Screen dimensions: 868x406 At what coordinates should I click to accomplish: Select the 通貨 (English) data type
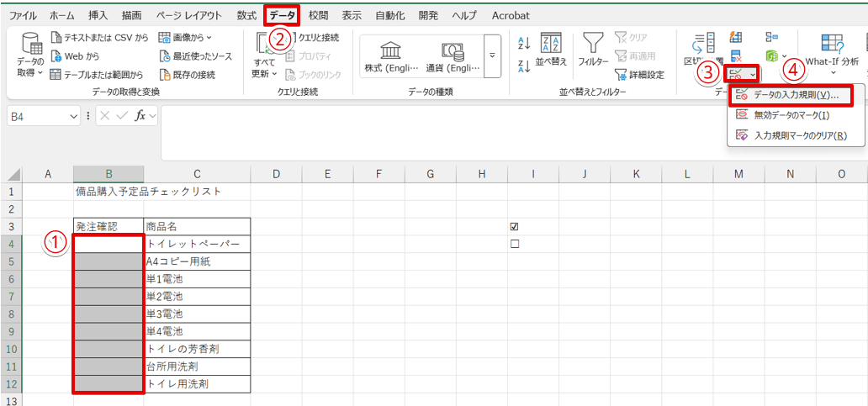coord(453,56)
